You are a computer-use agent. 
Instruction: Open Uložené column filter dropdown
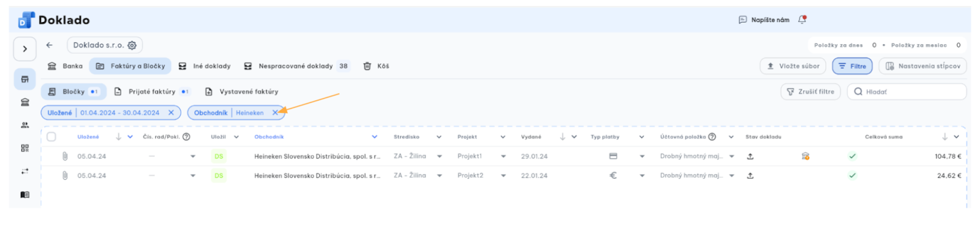click(x=130, y=137)
